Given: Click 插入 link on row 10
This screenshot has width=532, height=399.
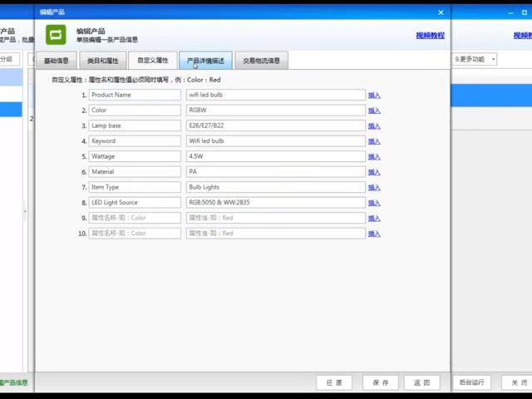Looking at the screenshot, I should pos(374,234).
